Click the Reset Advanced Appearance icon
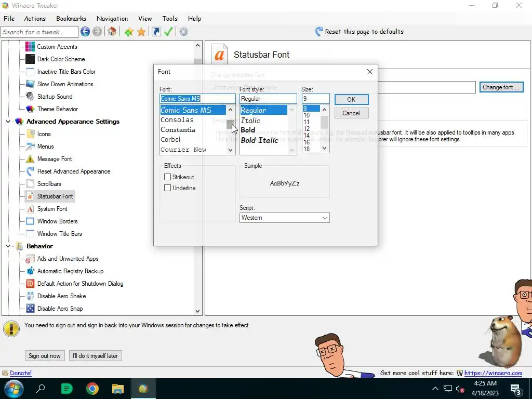 (x=30, y=171)
